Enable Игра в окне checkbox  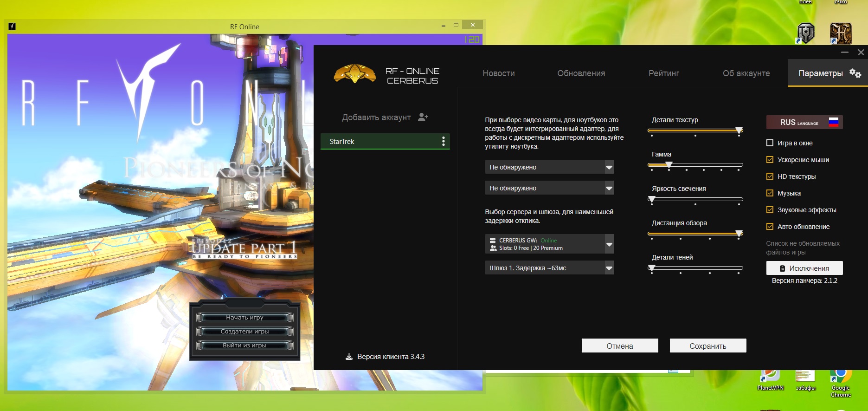(x=770, y=143)
